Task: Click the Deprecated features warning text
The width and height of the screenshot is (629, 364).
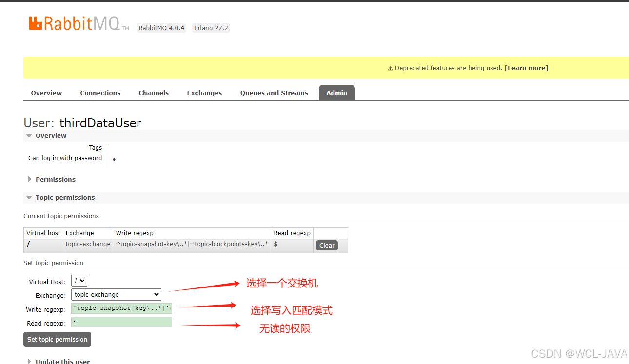Action: [x=448, y=68]
